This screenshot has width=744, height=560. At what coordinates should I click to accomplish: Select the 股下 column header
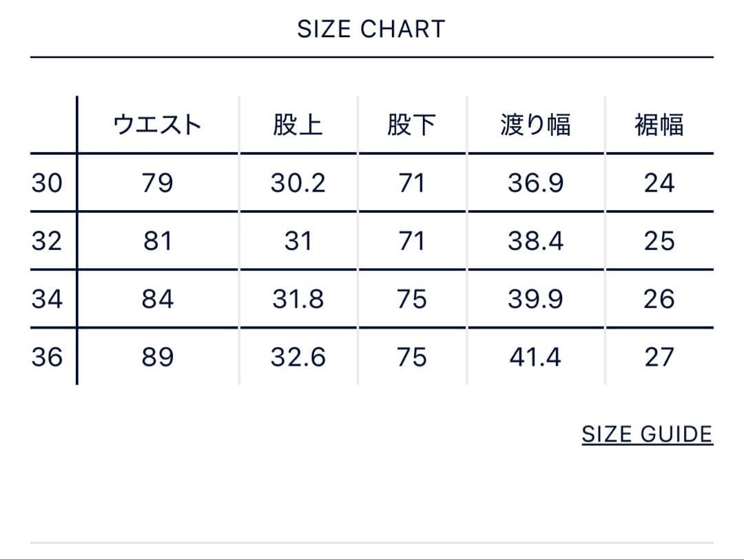click(411, 125)
